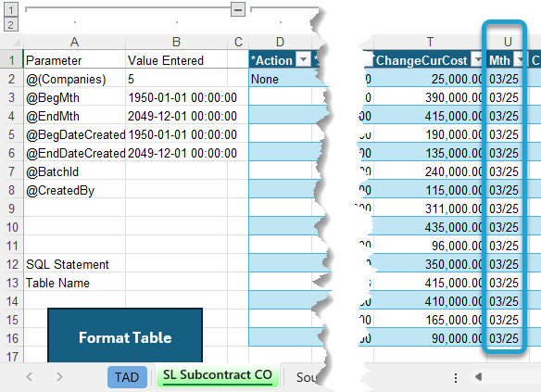Click the 435,000.00 cost cell

430,227
